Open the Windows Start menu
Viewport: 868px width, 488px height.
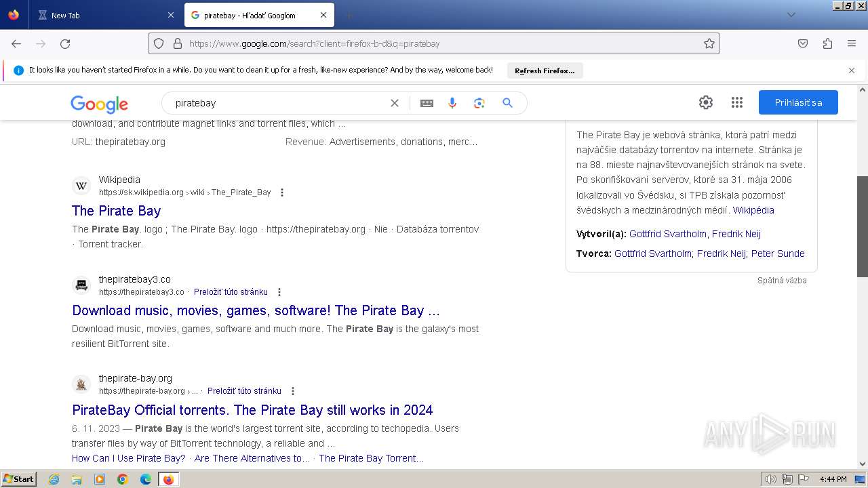[19, 479]
